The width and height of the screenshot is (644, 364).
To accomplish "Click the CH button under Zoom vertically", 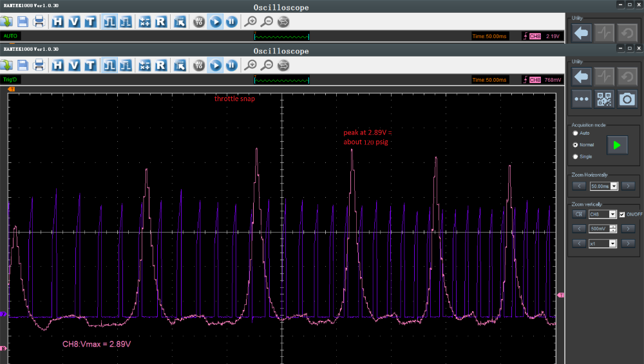I will pyautogui.click(x=579, y=214).
